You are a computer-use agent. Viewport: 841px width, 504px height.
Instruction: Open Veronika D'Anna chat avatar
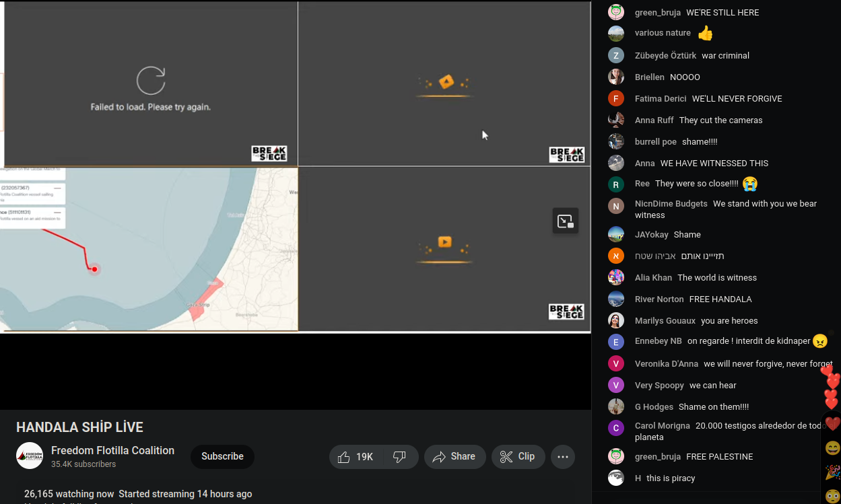click(616, 363)
